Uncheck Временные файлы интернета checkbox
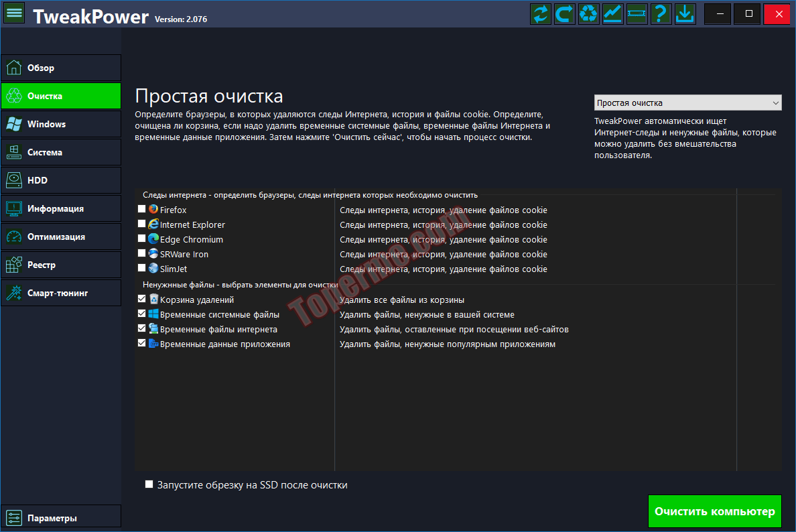796x532 pixels. (x=141, y=328)
